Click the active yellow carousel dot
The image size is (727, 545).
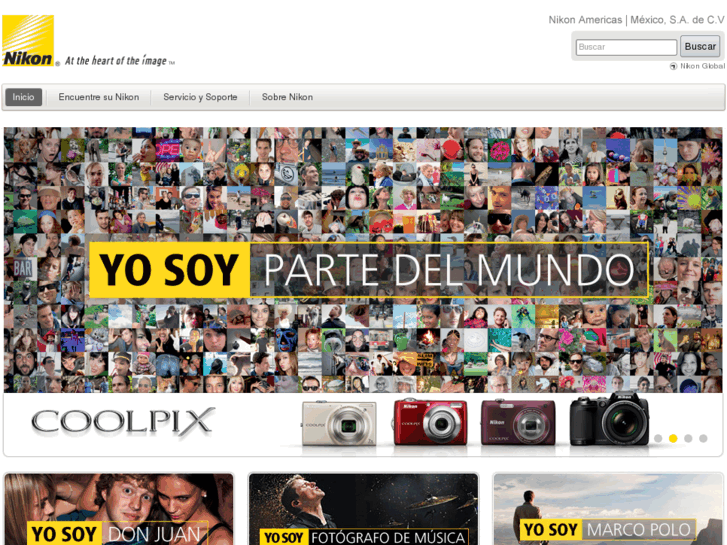coord(673,438)
